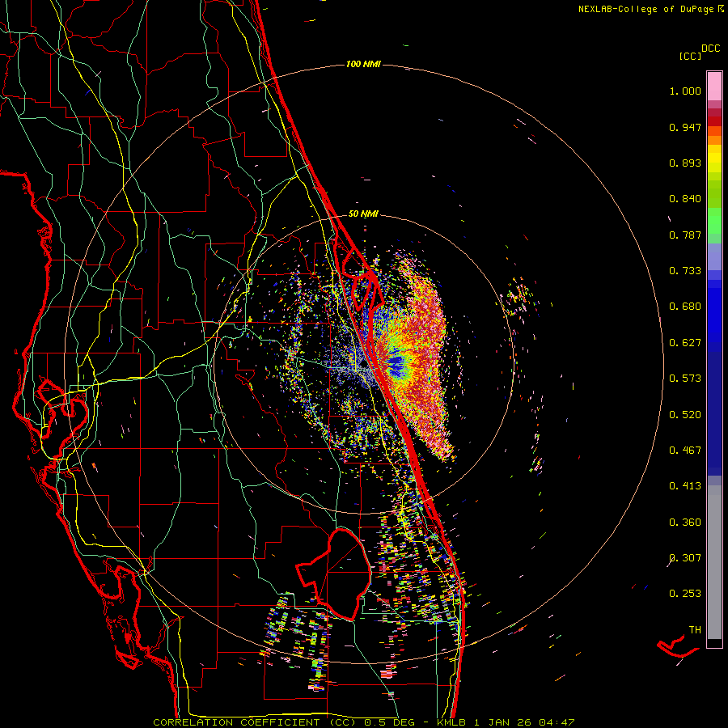The height and width of the screenshot is (728, 728).
Task: Click the 0.253 scale value
Action: 685,594
